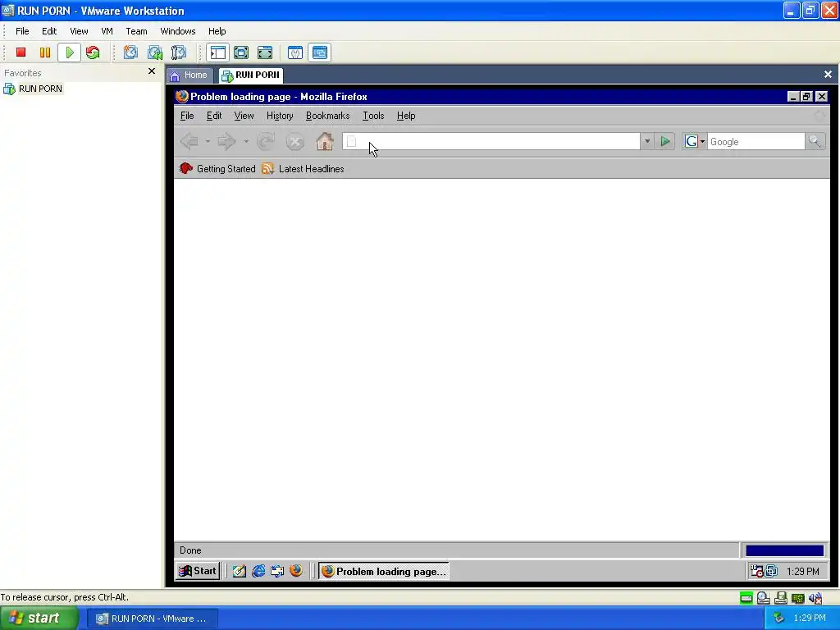Click the Firefox status bar progress meter
Viewport: 840px width, 630px height.
coord(784,550)
